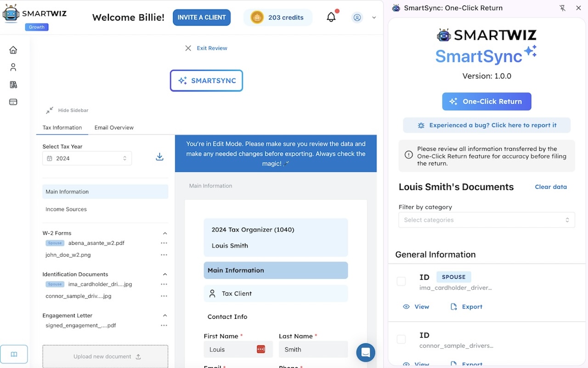
Task: Open john_doe_w2.png file
Action: 68,255
